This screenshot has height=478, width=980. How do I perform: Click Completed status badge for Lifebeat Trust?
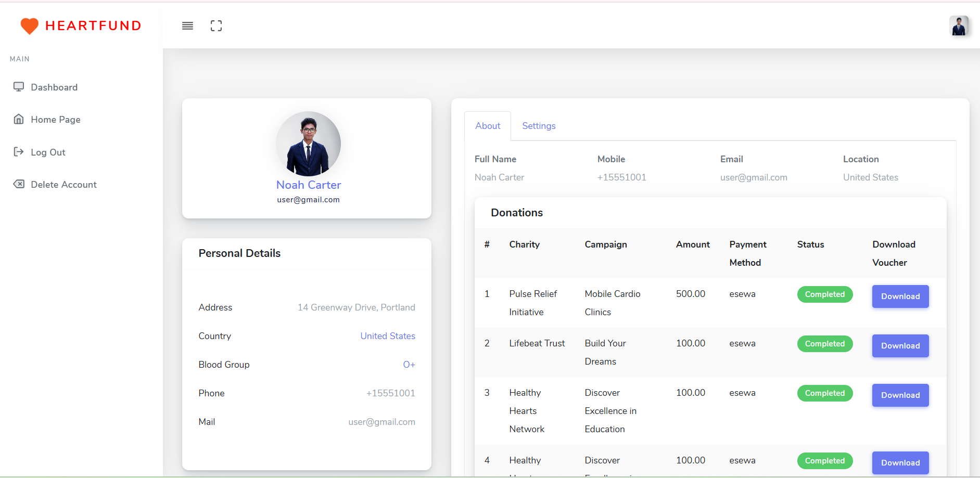[825, 344]
